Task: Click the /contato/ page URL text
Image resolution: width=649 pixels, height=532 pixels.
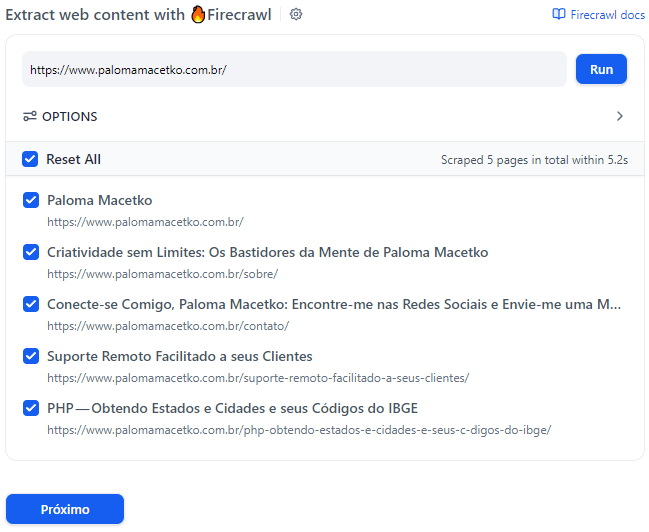Action: (x=168, y=326)
